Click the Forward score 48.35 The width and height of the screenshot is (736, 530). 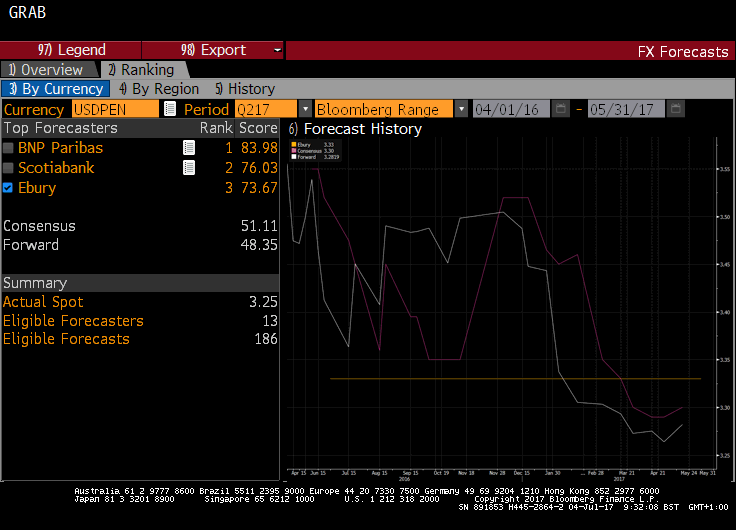tap(259, 245)
